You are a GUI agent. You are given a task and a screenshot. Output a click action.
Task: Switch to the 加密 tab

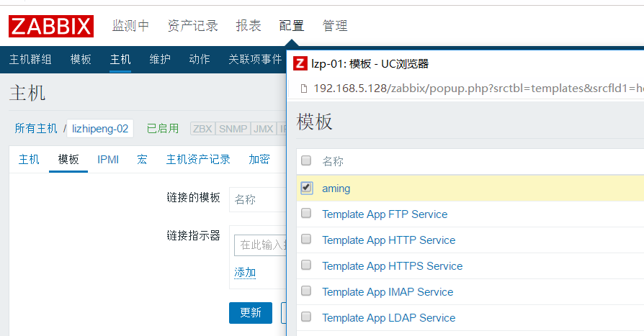(259, 159)
